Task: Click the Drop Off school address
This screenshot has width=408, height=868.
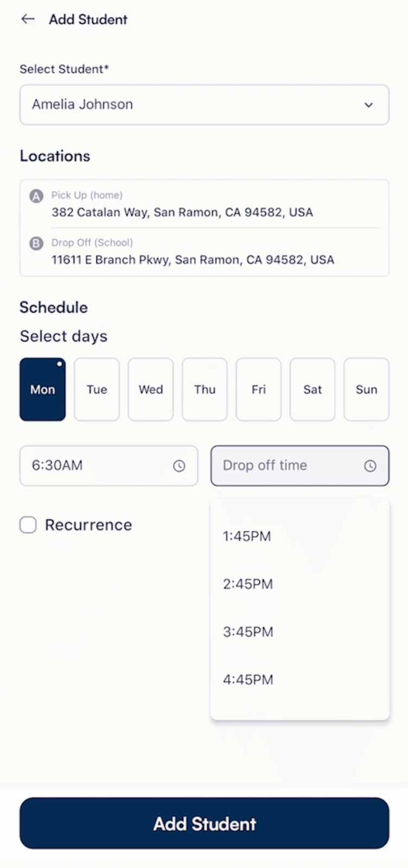Action: (193, 260)
